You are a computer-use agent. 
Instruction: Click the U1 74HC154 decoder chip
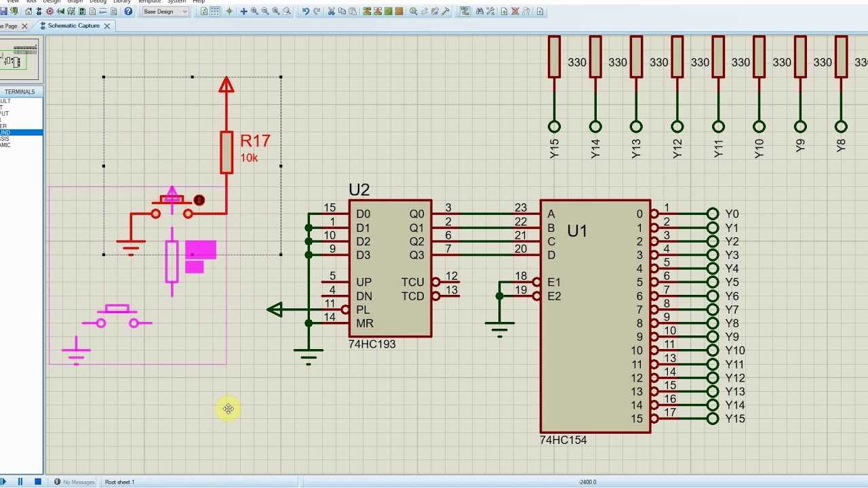(x=595, y=316)
